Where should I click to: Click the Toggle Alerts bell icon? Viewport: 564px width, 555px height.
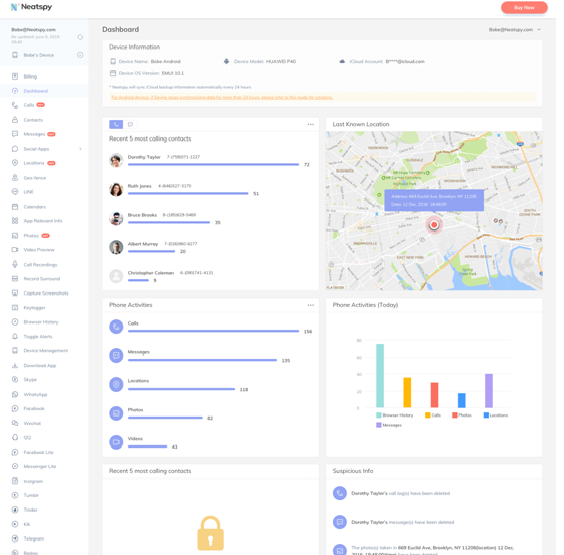click(15, 337)
